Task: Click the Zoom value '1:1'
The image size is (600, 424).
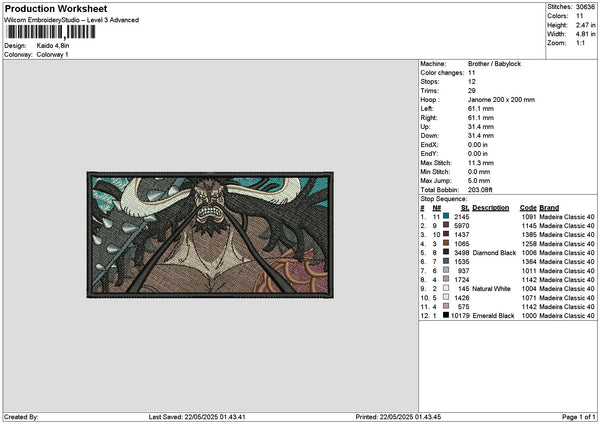Action: [x=580, y=43]
